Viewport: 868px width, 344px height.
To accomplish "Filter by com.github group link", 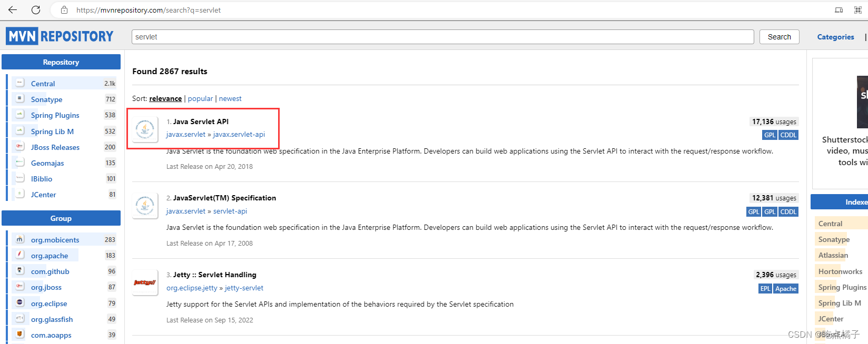I will tap(50, 271).
